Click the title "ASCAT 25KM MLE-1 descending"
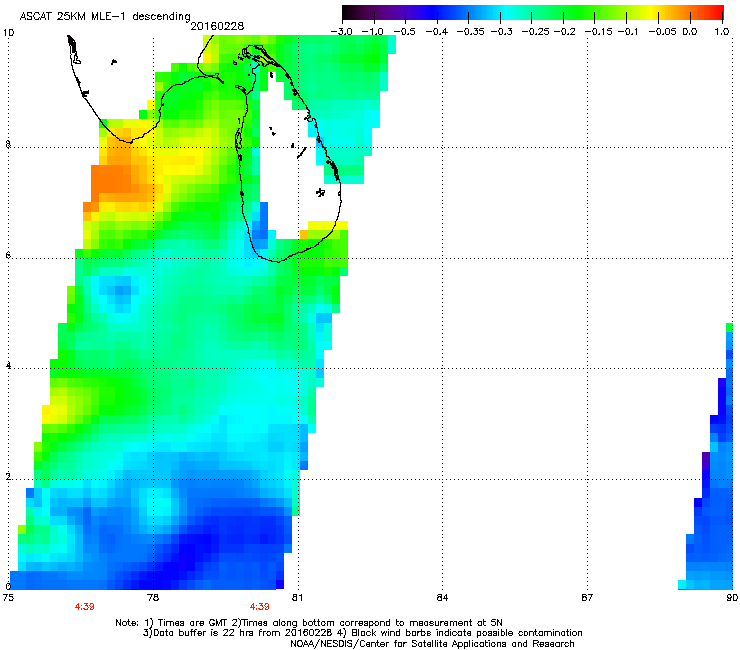Image resolution: width=740 pixels, height=650 pixels. click(x=105, y=16)
